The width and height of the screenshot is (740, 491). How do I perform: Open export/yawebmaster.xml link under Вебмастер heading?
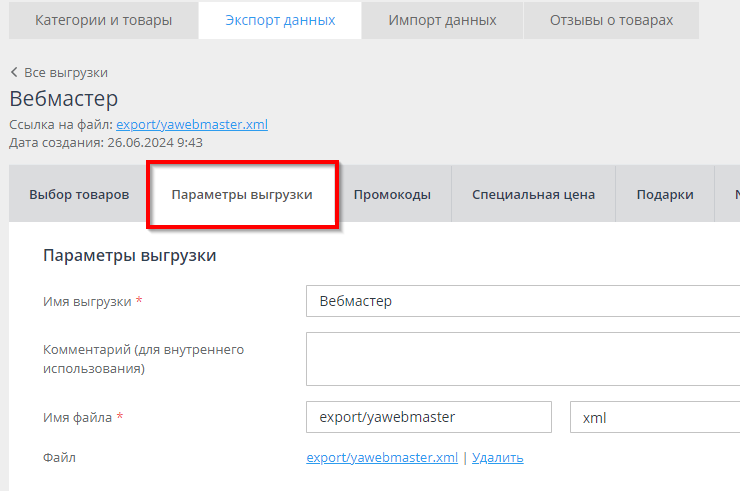(192, 125)
